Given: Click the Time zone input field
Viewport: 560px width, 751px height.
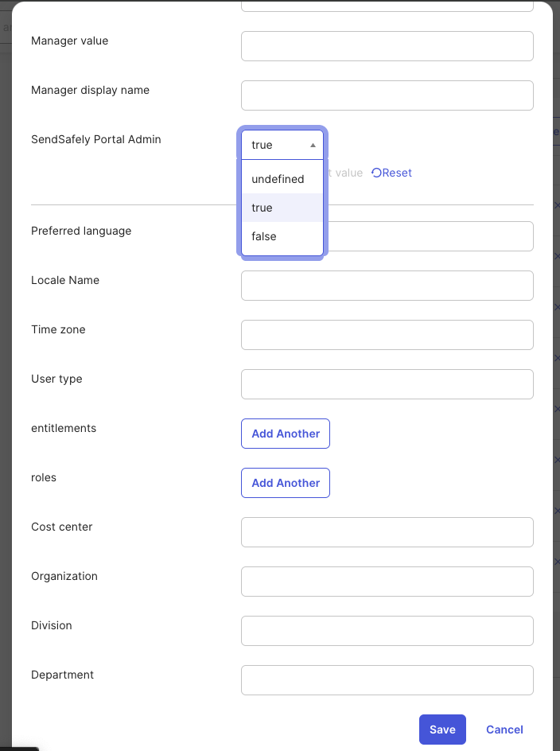Looking at the screenshot, I should (387, 335).
